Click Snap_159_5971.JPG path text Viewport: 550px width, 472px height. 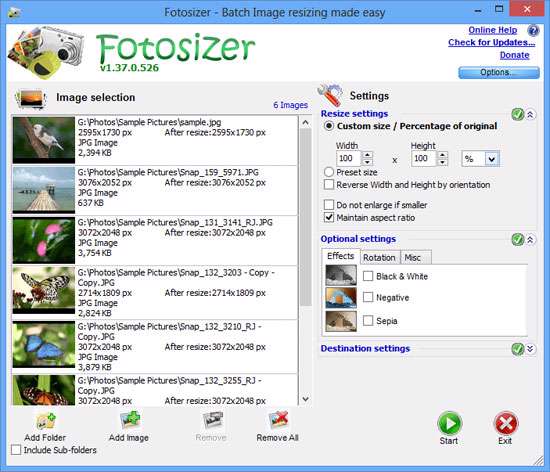168,172
